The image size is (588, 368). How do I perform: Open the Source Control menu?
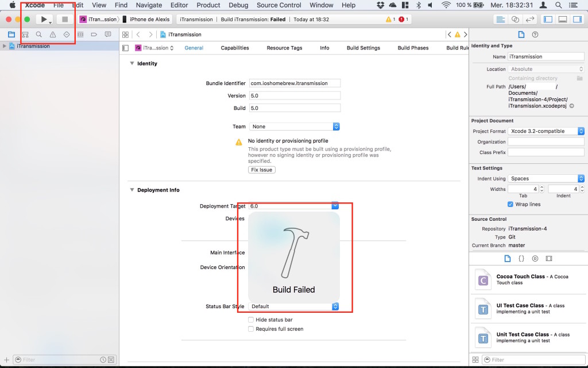pos(279,5)
